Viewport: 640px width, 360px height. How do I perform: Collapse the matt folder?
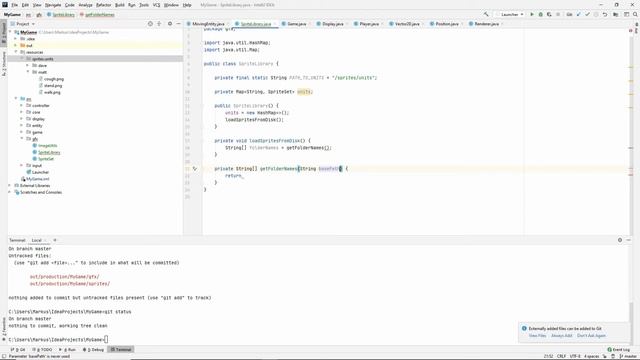[x=27, y=72]
